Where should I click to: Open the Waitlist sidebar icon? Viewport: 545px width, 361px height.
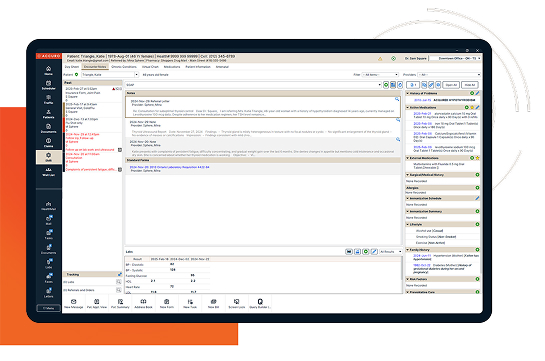pyautogui.click(x=49, y=172)
